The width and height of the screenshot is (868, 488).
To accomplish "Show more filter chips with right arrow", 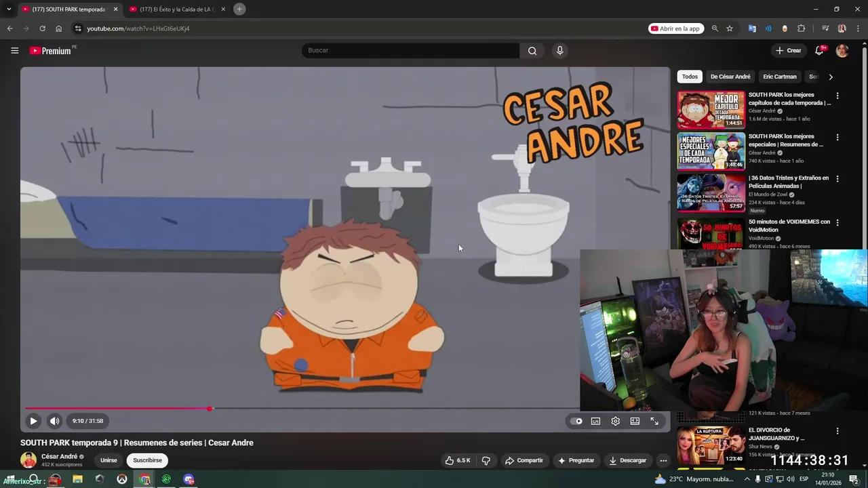I will 831,77.
